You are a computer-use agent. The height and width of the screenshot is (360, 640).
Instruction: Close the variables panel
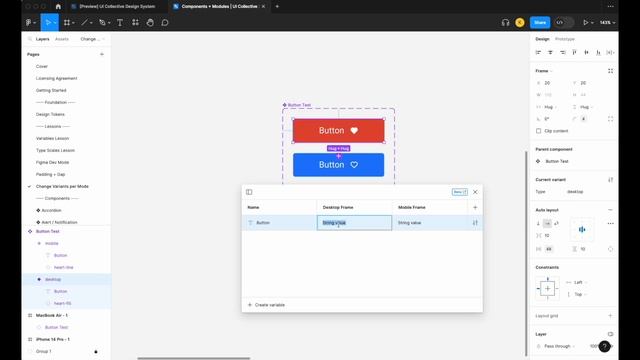coord(475,192)
